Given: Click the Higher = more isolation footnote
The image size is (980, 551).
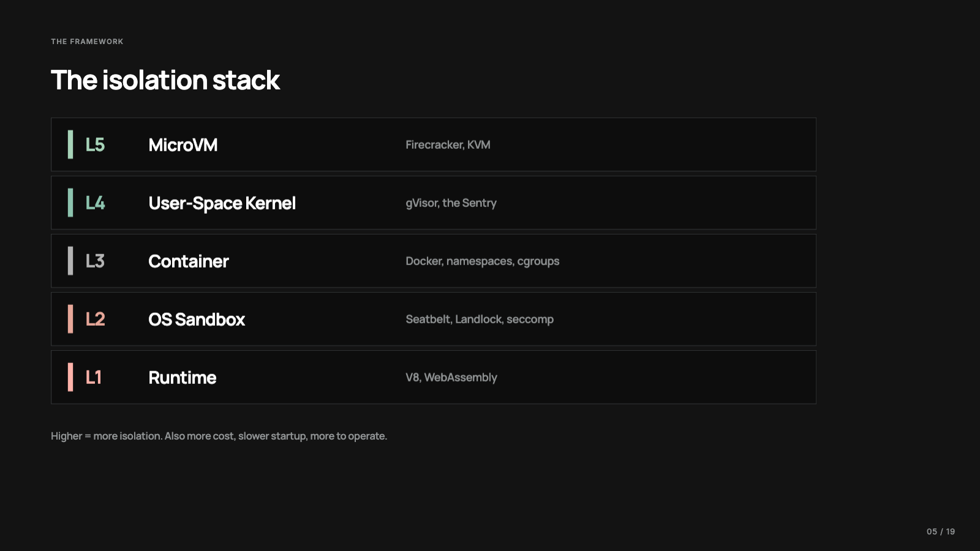Looking at the screenshot, I should coord(219,436).
